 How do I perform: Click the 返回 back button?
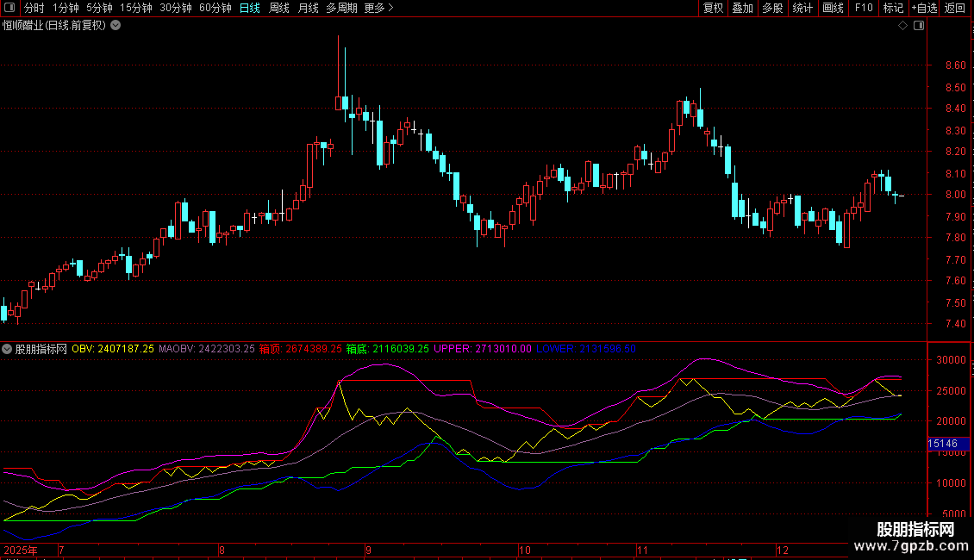click(955, 8)
